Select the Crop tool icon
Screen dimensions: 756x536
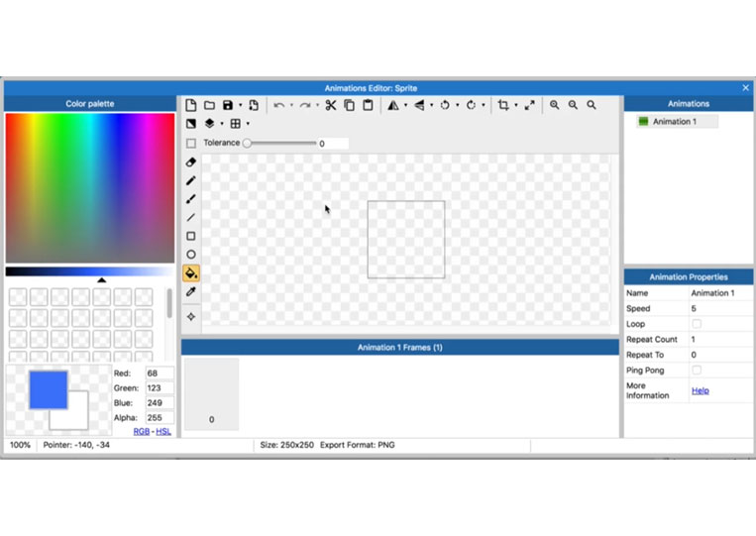[x=503, y=105]
